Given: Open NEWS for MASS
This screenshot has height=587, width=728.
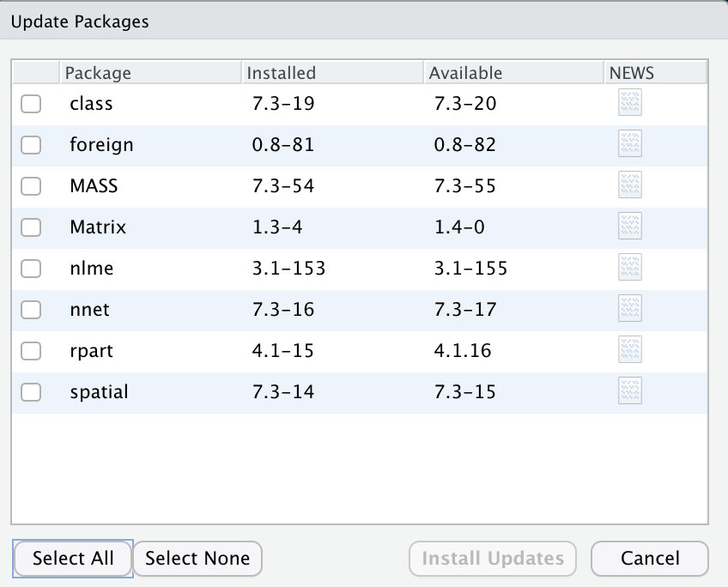Looking at the screenshot, I should pos(629,185).
